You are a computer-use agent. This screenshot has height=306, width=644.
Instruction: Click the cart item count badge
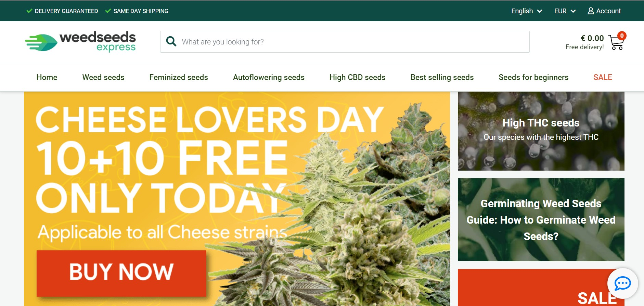pos(622,36)
